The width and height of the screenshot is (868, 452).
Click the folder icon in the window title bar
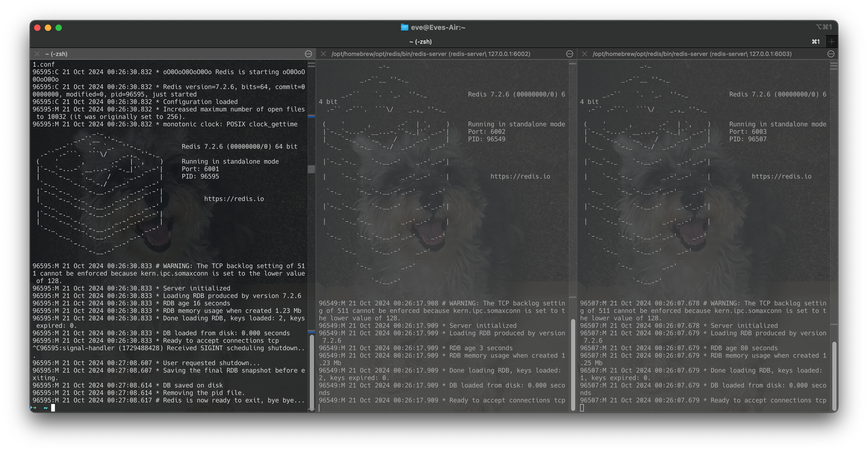pyautogui.click(x=404, y=27)
